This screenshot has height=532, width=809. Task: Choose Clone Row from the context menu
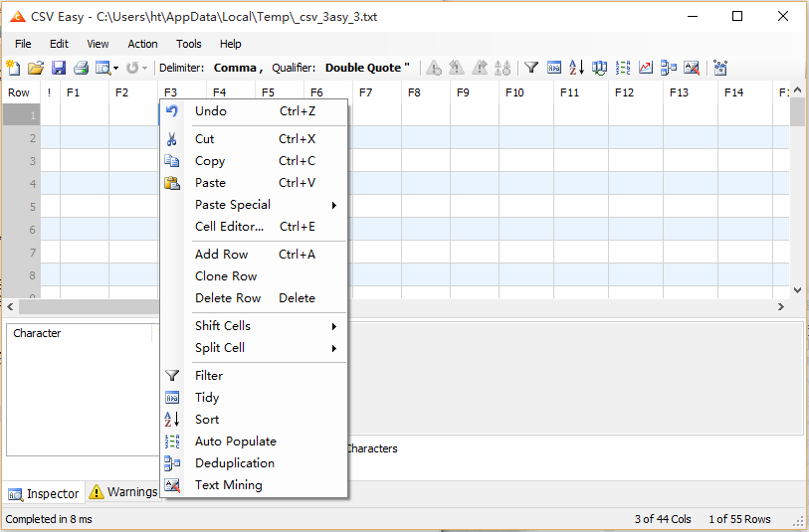(226, 276)
